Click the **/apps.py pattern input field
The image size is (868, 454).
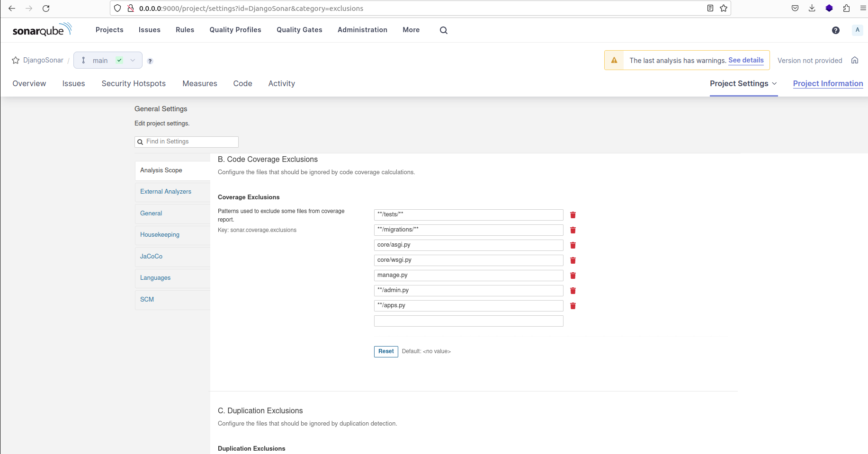tap(469, 306)
